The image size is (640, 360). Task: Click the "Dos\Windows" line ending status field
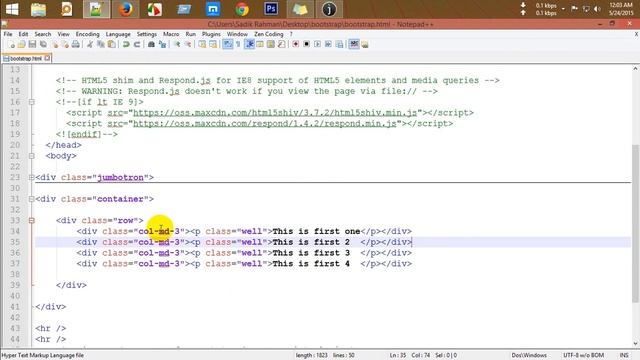[529, 356]
